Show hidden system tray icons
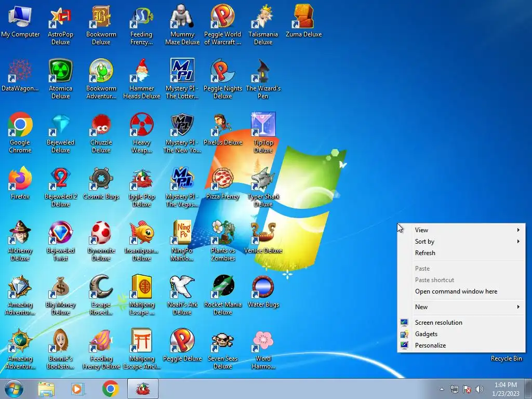 442,390
